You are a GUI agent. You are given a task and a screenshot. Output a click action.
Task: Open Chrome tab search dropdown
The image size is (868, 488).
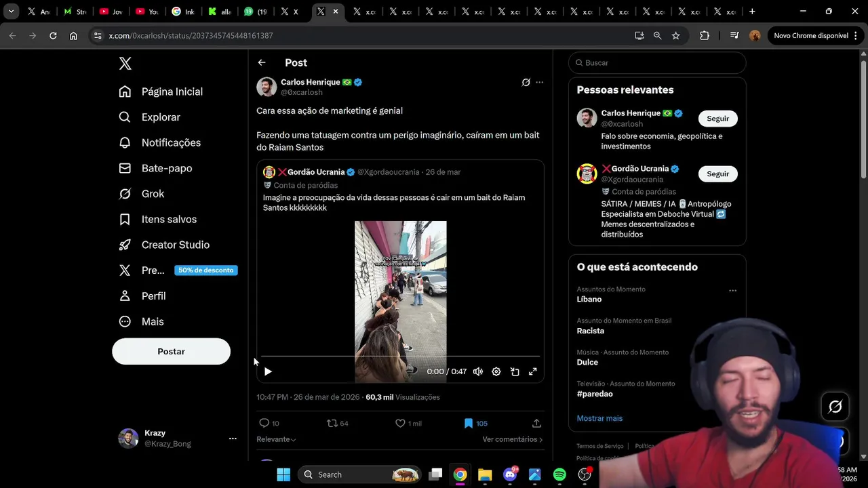(x=11, y=12)
